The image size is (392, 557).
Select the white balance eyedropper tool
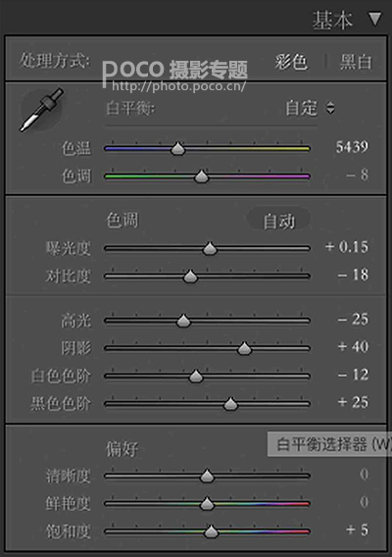click(x=41, y=110)
